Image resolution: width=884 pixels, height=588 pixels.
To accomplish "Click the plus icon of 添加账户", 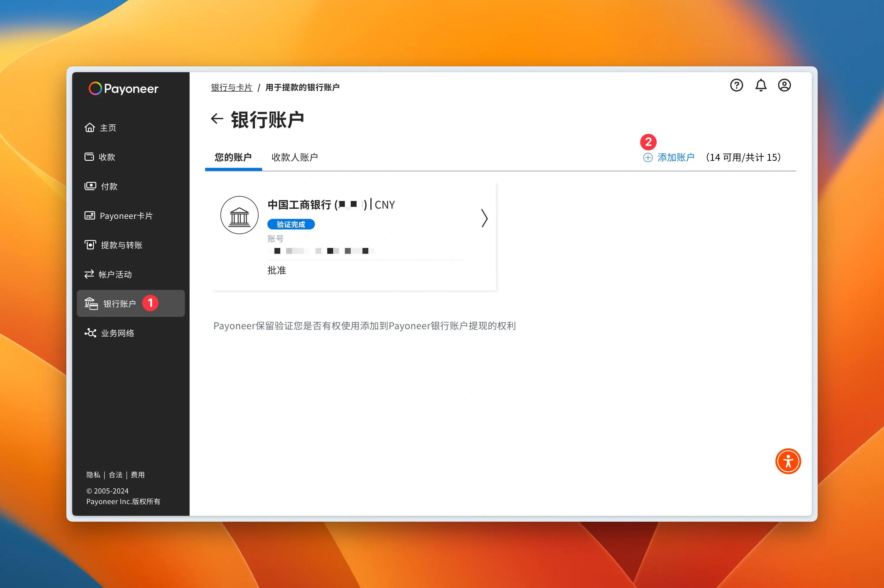I will [648, 158].
